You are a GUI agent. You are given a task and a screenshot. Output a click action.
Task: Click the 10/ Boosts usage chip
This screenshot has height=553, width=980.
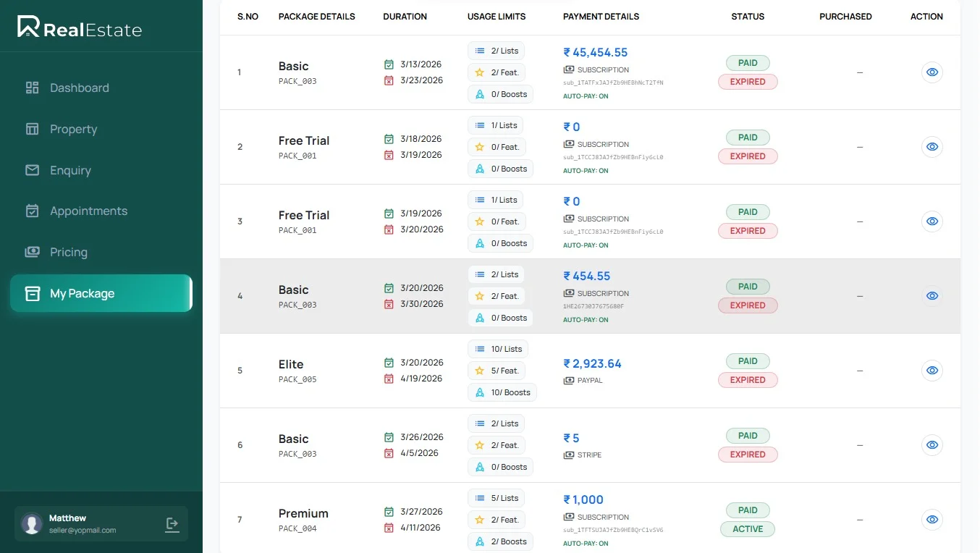tap(502, 392)
